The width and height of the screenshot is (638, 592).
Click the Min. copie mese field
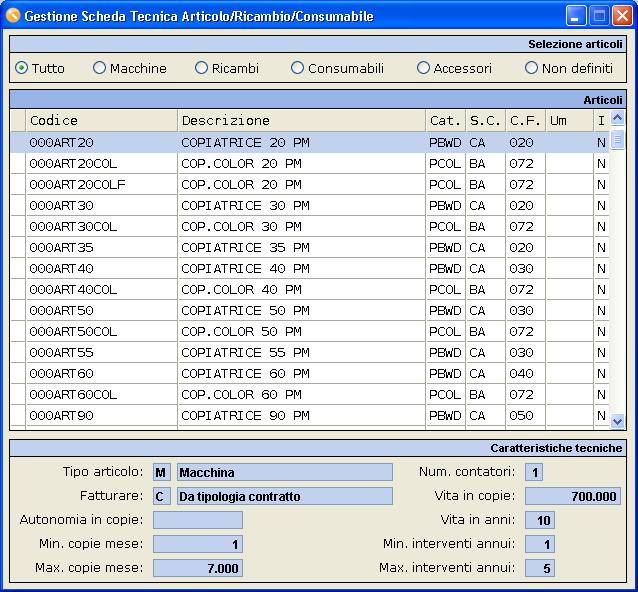tap(198, 544)
